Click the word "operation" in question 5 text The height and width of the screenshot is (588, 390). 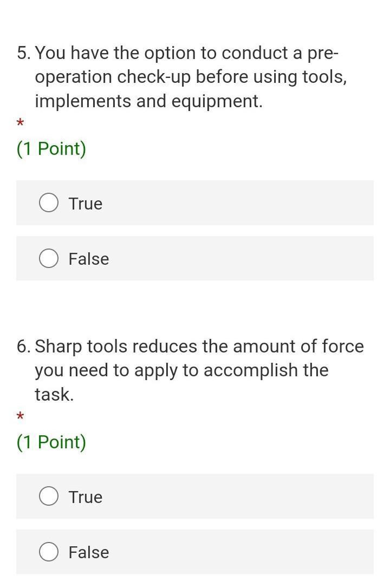point(74,77)
